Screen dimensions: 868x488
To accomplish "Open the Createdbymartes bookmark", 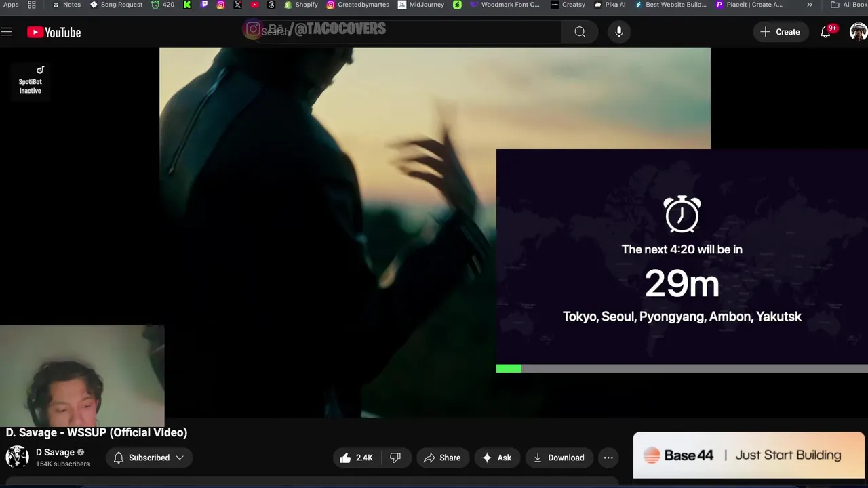I will [358, 5].
